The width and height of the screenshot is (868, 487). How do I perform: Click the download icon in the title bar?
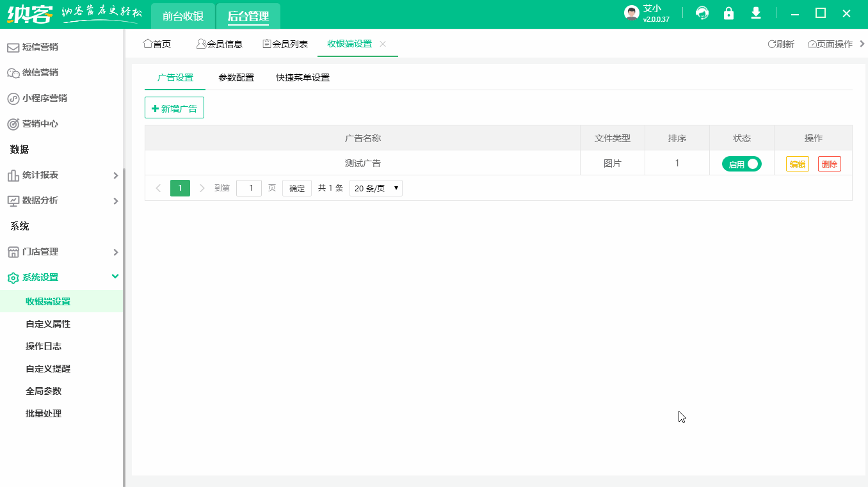[x=755, y=12]
